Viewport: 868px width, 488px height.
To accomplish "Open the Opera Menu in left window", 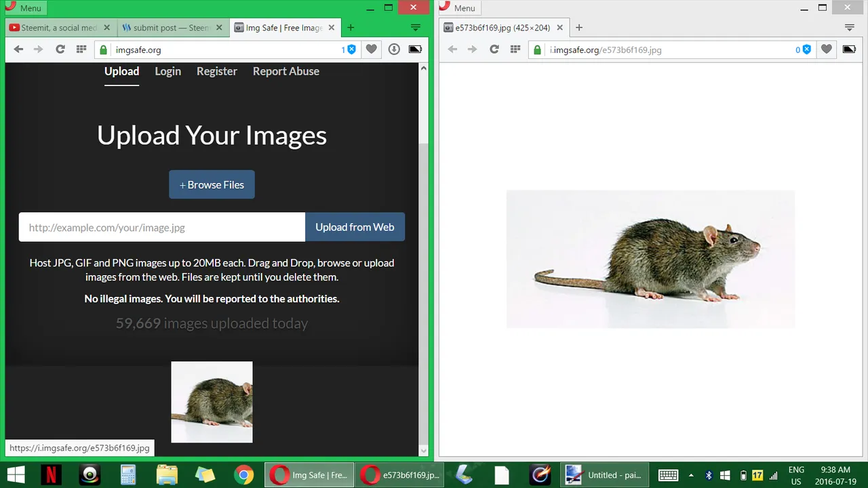I will click(x=25, y=8).
